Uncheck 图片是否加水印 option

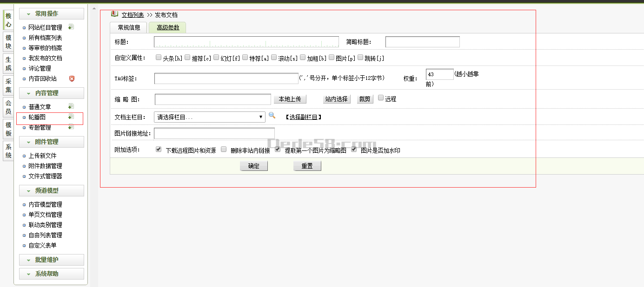[354, 150]
